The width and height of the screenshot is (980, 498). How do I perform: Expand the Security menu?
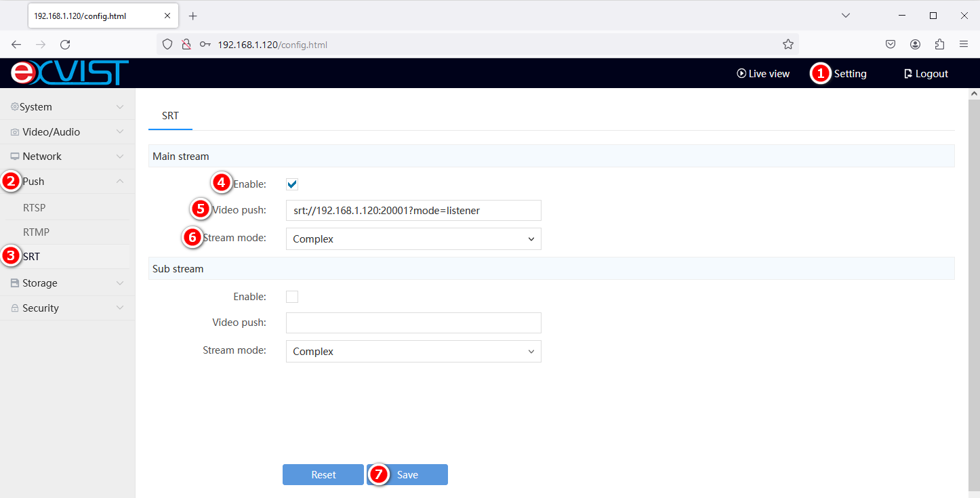68,308
